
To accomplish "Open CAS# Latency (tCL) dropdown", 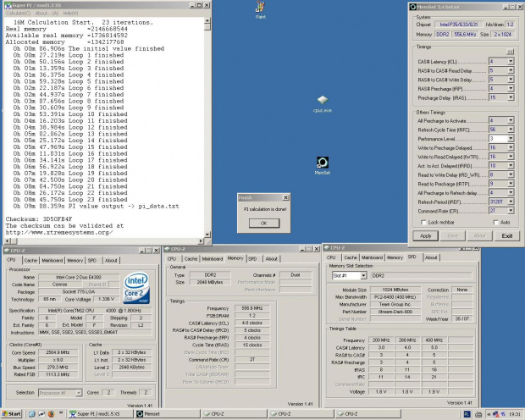I will coord(511,61).
